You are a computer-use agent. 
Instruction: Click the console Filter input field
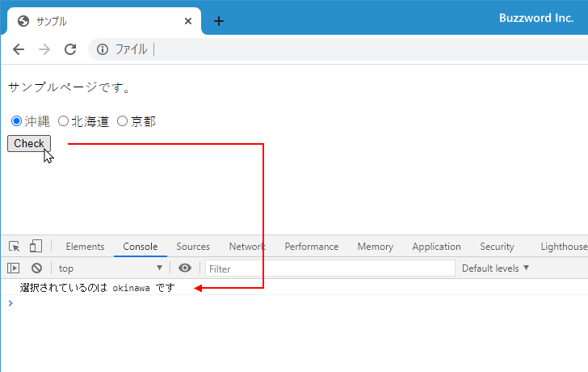coord(330,268)
